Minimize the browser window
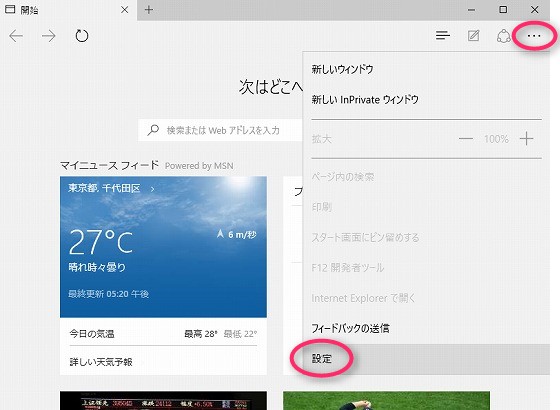 (471, 10)
